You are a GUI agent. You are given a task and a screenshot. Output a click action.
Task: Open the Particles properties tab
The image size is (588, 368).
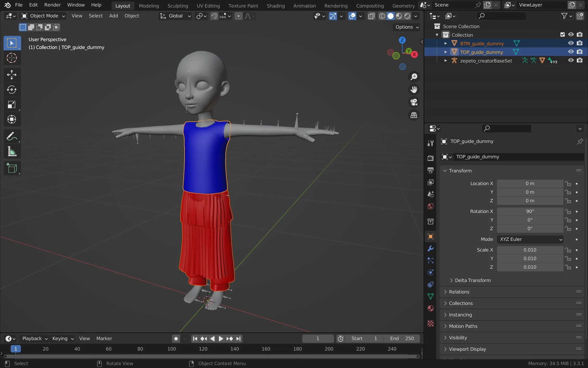[431, 260]
